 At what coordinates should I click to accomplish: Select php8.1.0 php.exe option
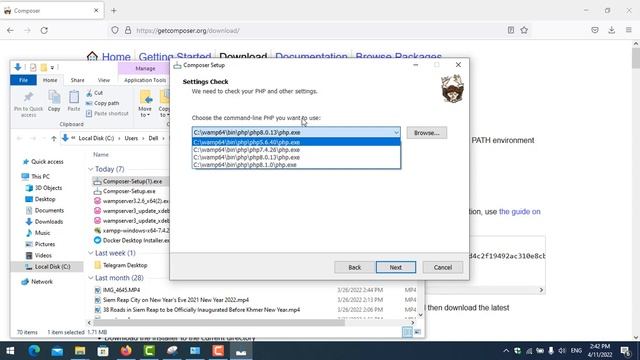(296, 164)
